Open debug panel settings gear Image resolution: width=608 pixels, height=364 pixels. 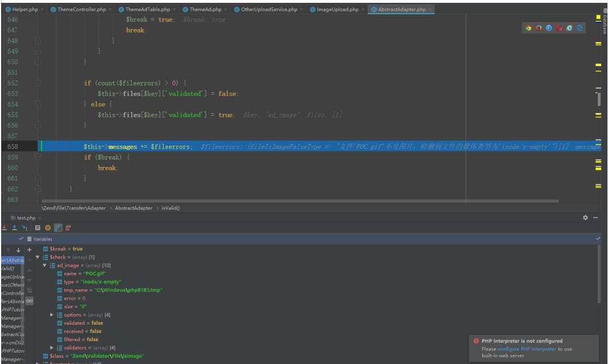click(x=585, y=218)
